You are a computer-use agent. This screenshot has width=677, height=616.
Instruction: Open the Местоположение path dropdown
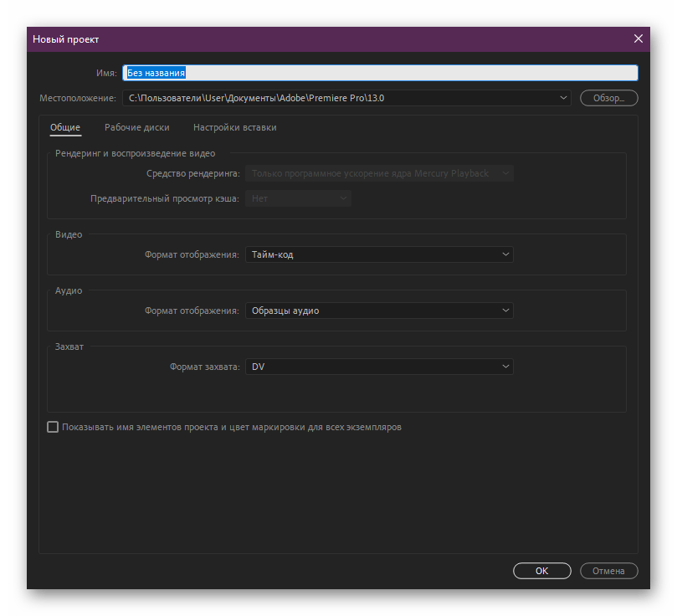point(346,98)
